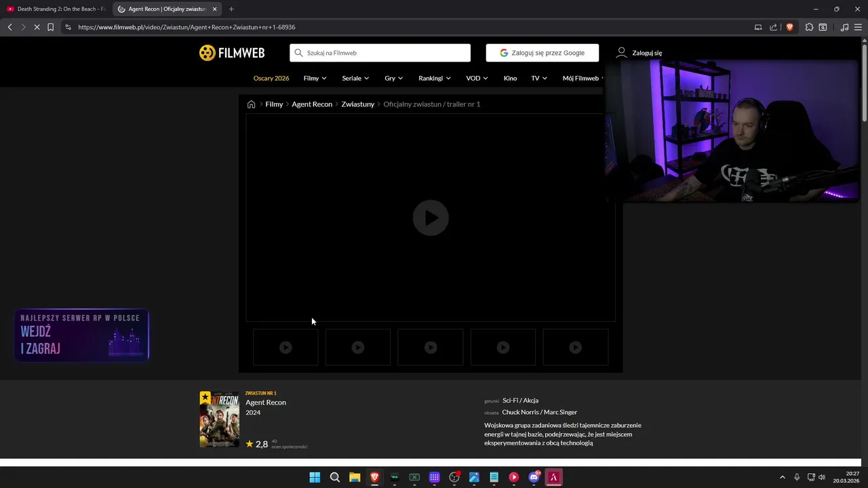The height and width of the screenshot is (488, 868).
Task: Open the browser extensions puzzle icon
Action: (809, 27)
